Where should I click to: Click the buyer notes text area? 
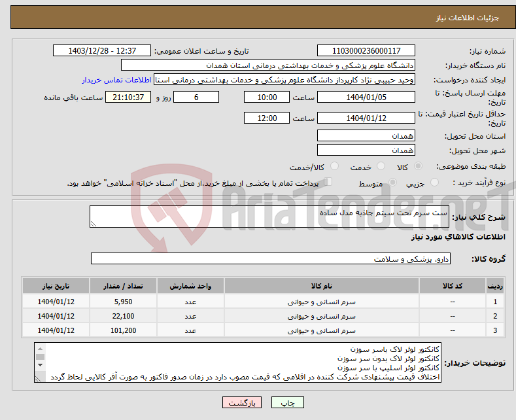pyautogui.click(x=237, y=362)
